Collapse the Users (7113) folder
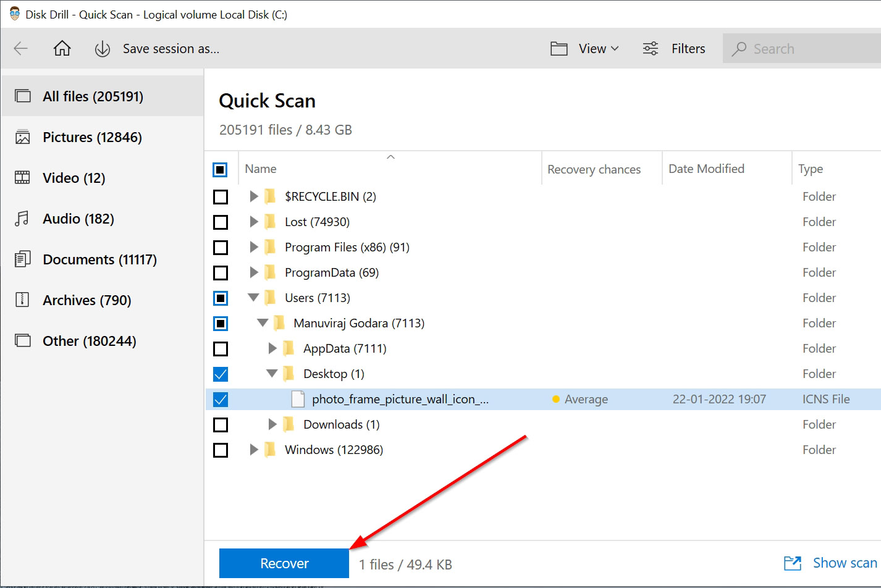Image resolution: width=881 pixels, height=588 pixels. click(253, 298)
